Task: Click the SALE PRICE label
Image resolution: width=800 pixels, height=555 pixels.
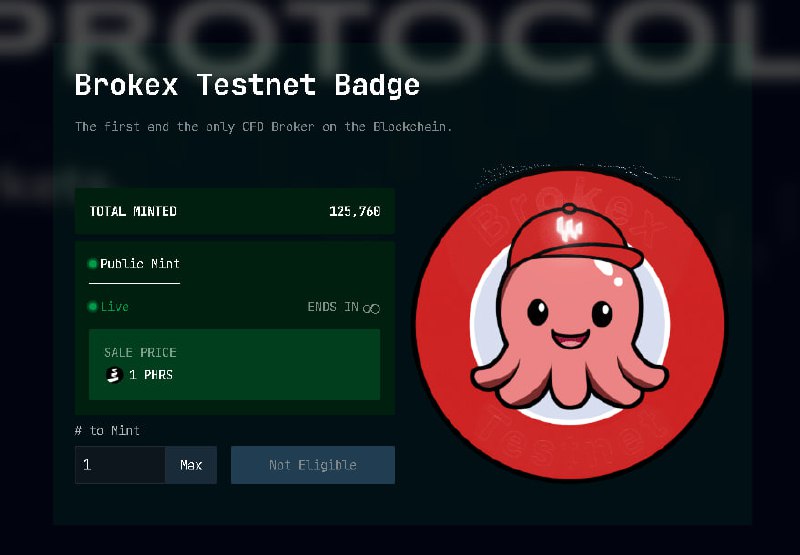Action: pos(140,352)
